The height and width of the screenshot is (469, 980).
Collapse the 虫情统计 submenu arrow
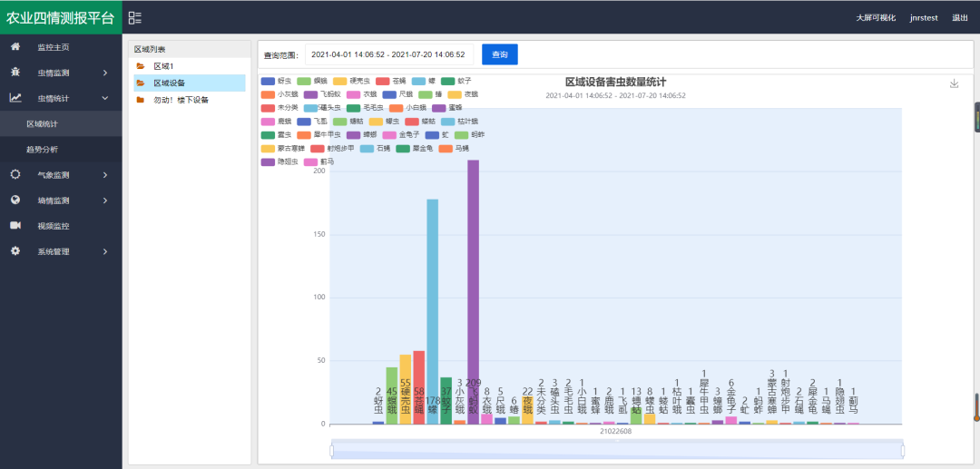pos(105,98)
